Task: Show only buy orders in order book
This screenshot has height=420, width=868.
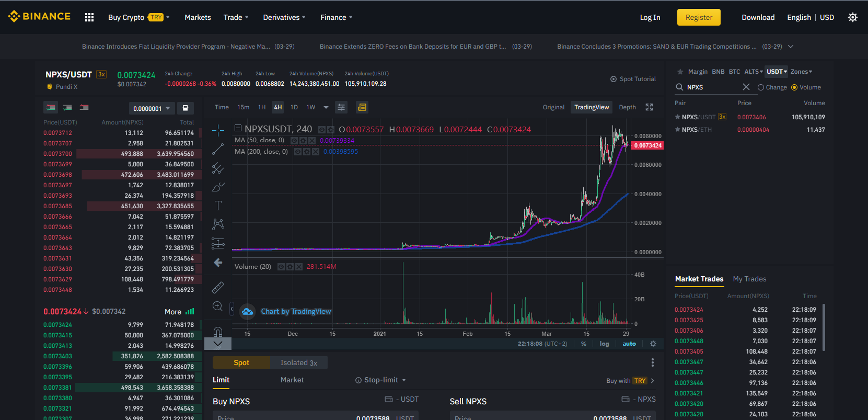Action: [x=67, y=107]
